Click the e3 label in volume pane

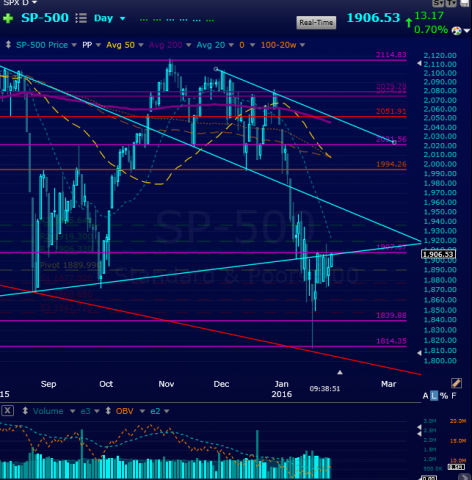coord(85,411)
